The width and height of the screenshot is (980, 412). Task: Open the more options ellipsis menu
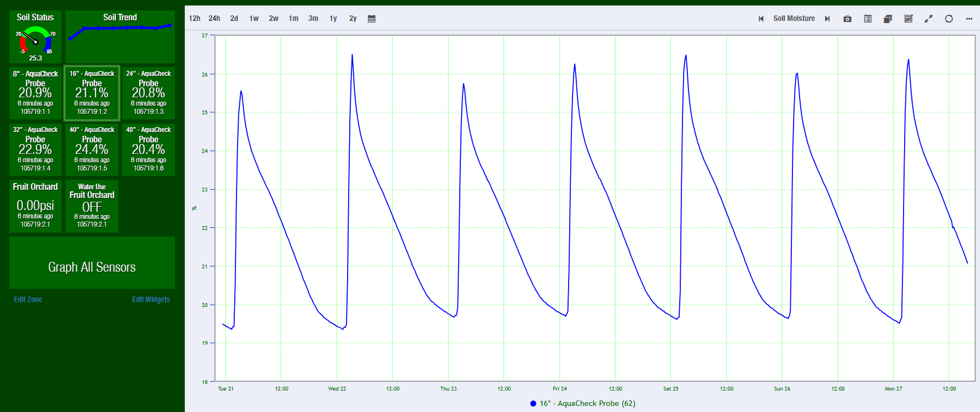coord(969,19)
